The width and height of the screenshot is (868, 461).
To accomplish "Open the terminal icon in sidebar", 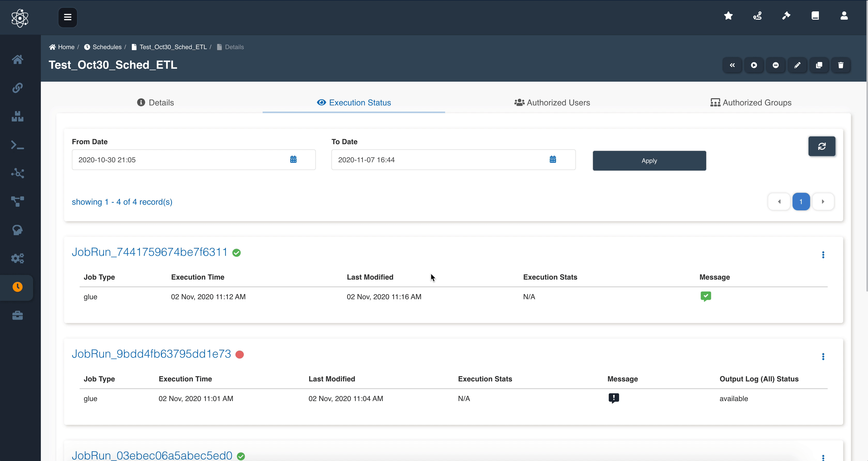I will click(x=18, y=145).
